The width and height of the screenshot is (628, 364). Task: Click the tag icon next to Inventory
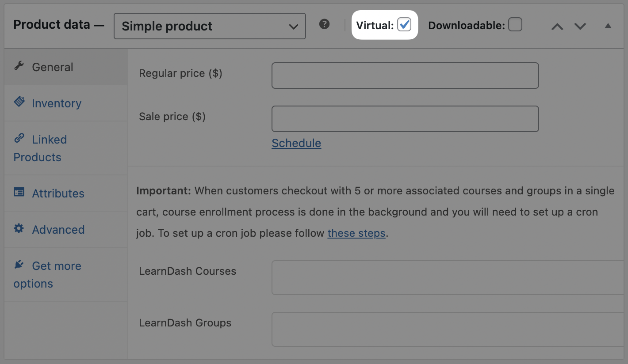[x=19, y=101]
